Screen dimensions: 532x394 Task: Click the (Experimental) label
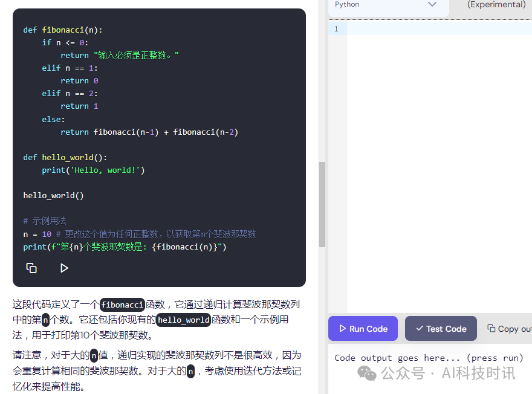coord(496,5)
